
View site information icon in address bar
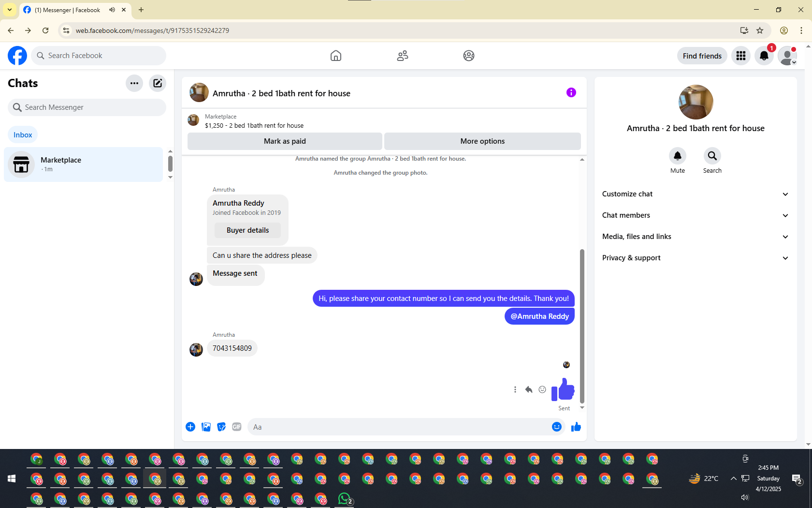click(66, 30)
